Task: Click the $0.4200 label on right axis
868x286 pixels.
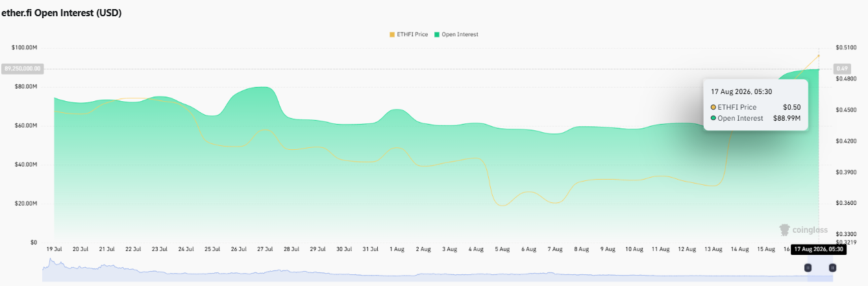Action: (847, 141)
